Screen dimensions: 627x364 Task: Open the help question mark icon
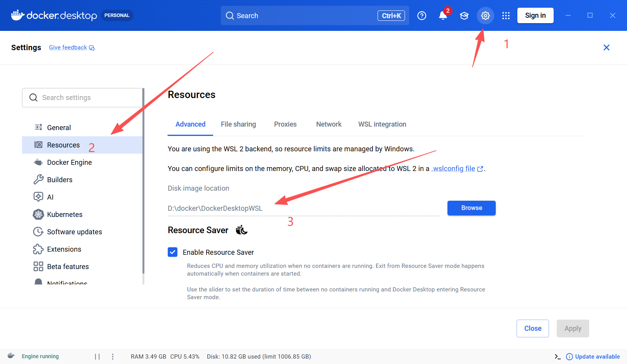click(x=422, y=15)
